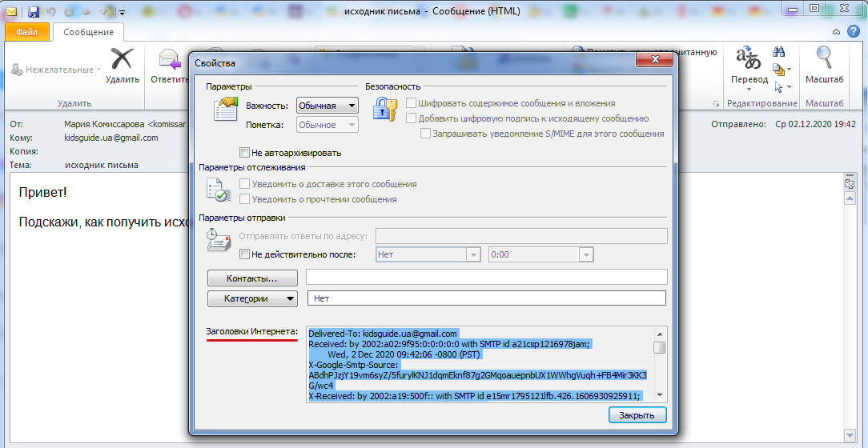Click the binoculars Find icon
Viewport: 868px width, 448px height.
point(778,51)
